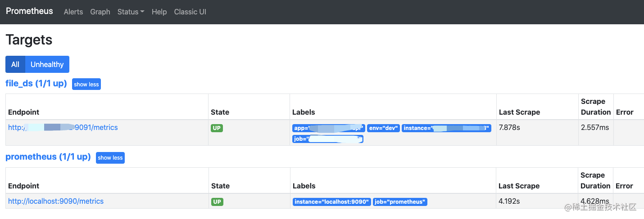Filter targets by Unhealthy
This screenshot has width=644, height=219.
(x=47, y=64)
